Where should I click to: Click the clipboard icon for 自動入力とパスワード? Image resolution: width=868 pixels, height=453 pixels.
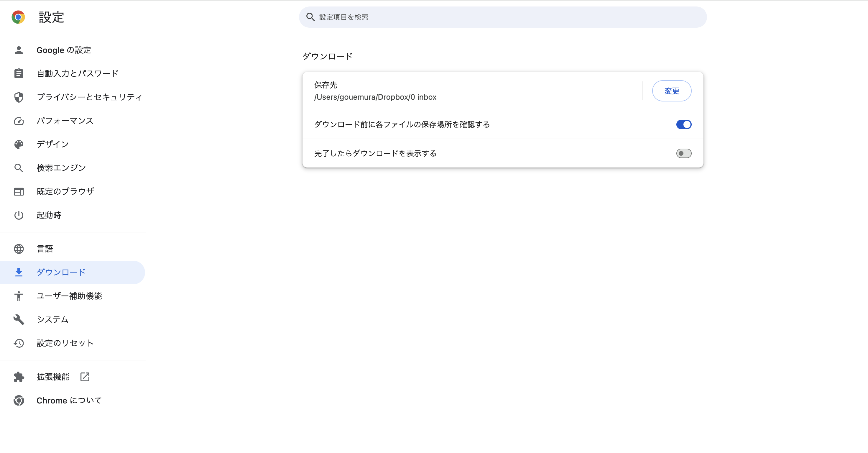[x=19, y=73]
